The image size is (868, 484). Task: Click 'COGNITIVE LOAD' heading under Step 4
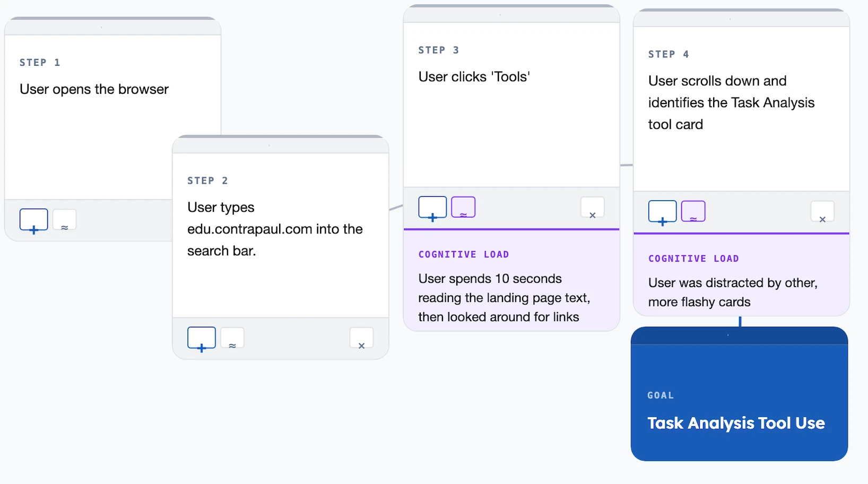coord(693,258)
